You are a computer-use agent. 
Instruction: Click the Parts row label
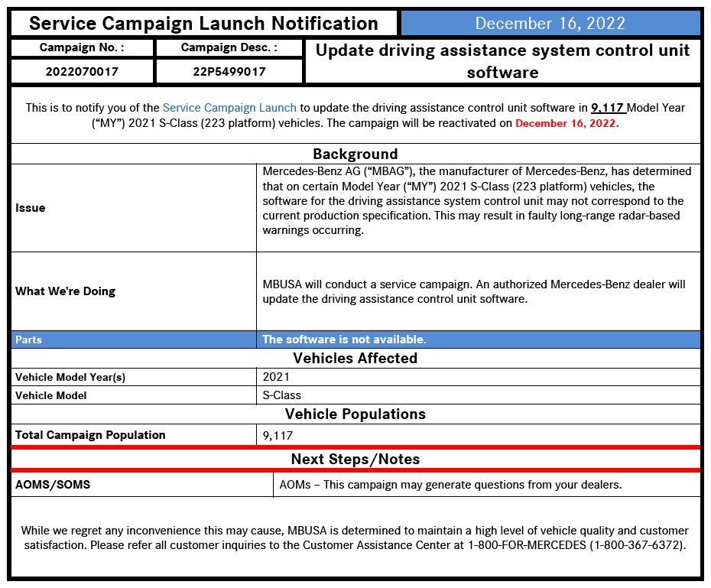click(x=28, y=339)
